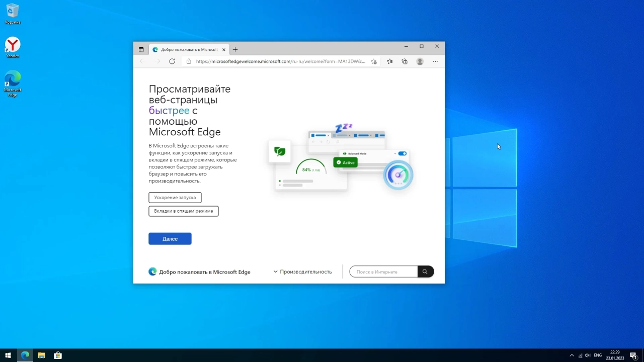Go forward with browser forward arrow
The image size is (644, 362).
click(157, 61)
